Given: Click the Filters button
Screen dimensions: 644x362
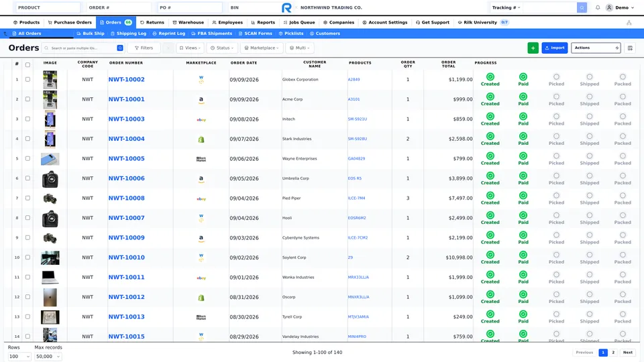Looking at the screenshot, I should tap(144, 48).
